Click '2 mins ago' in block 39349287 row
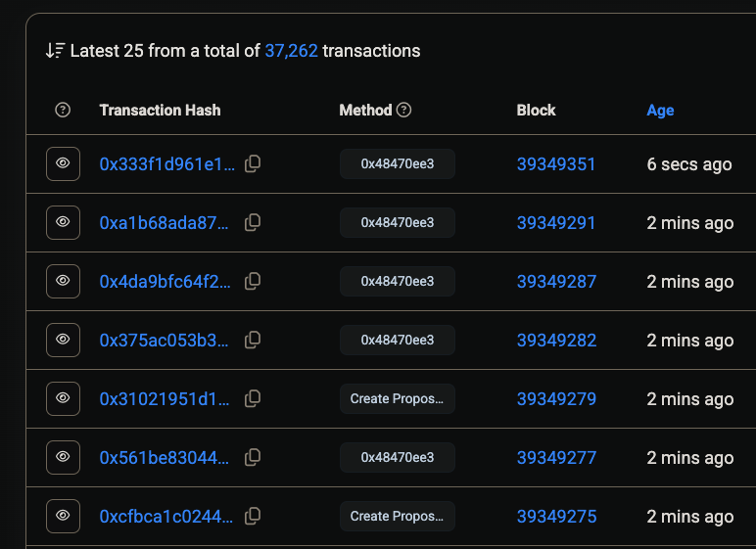 [690, 282]
